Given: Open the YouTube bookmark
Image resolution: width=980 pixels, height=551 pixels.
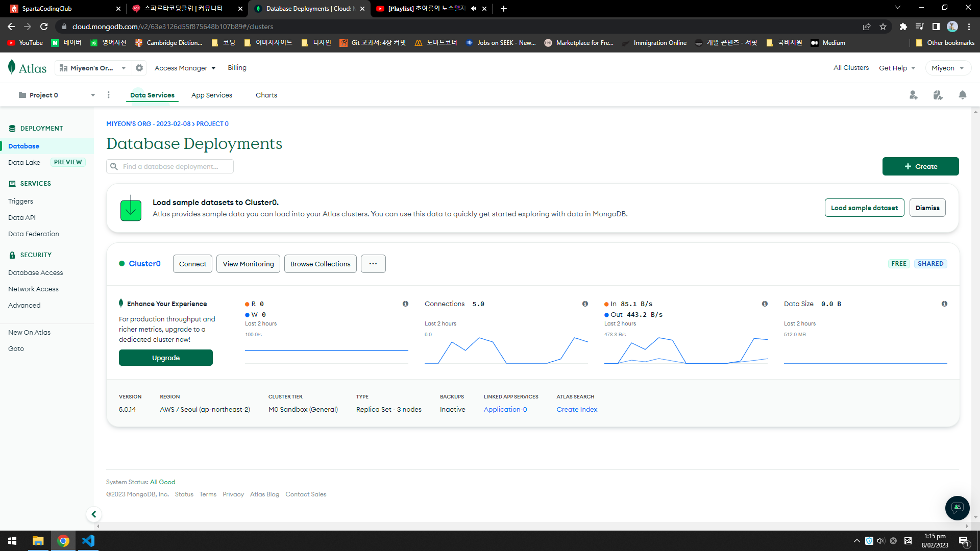Looking at the screenshot, I should [x=26, y=43].
